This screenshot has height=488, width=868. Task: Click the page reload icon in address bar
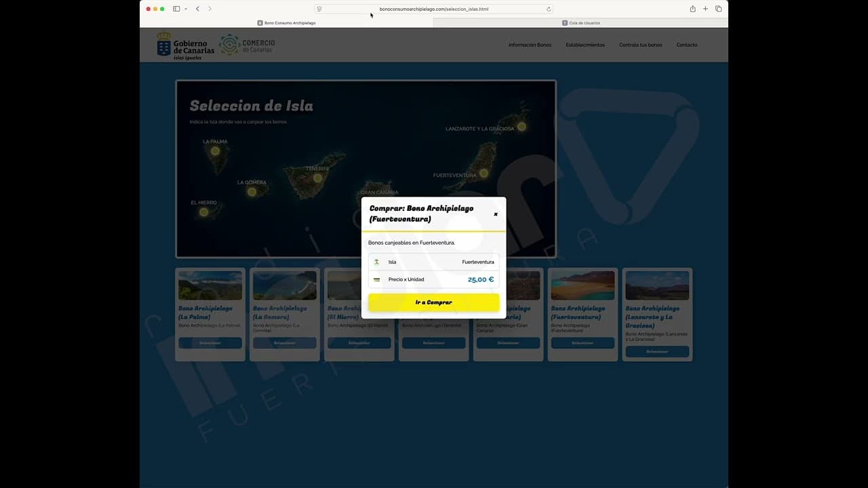pos(548,9)
